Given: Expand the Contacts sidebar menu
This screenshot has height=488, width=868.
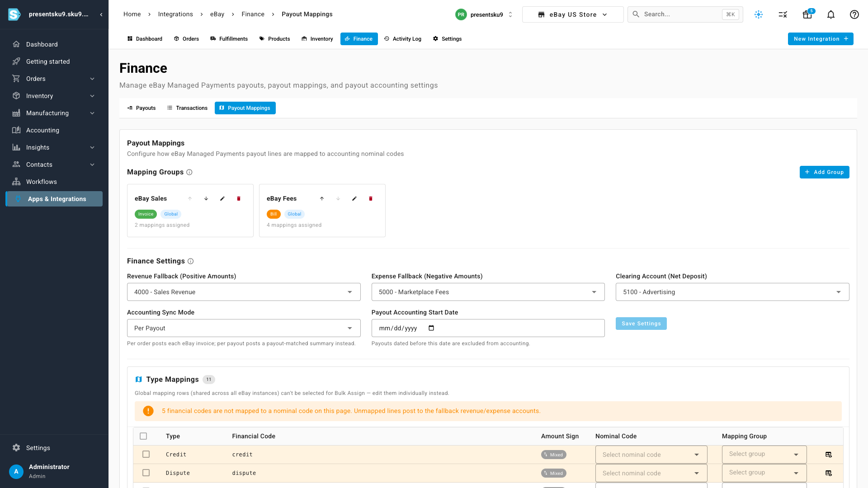Looking at the screenshot, I should coord(54,164).
